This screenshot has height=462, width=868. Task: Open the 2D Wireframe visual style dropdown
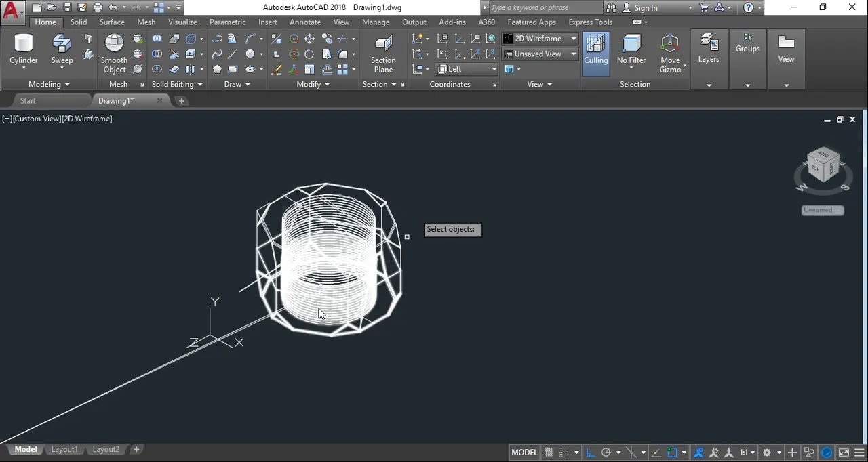540,39
